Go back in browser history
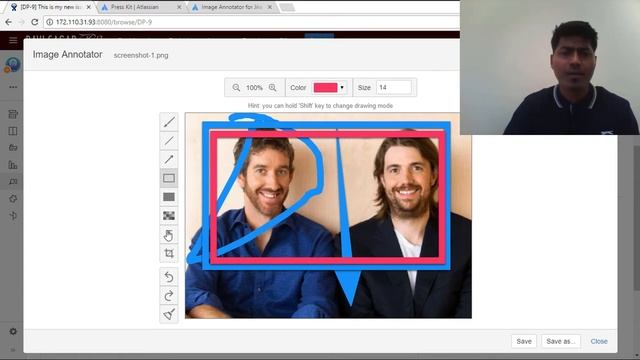The height and width of the screenshot is (360, 640). click(9, 22)
